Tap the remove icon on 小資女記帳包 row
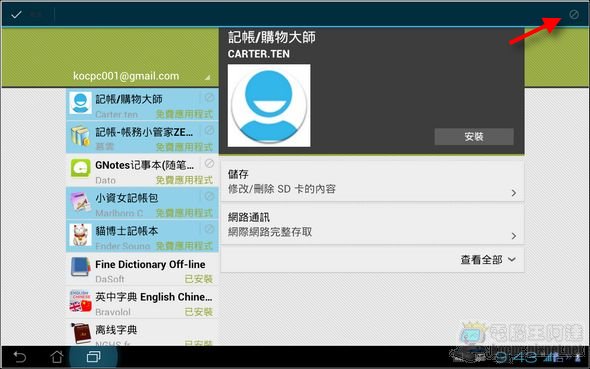The width and height of the screenshot is (590, 369). point(209,196)
